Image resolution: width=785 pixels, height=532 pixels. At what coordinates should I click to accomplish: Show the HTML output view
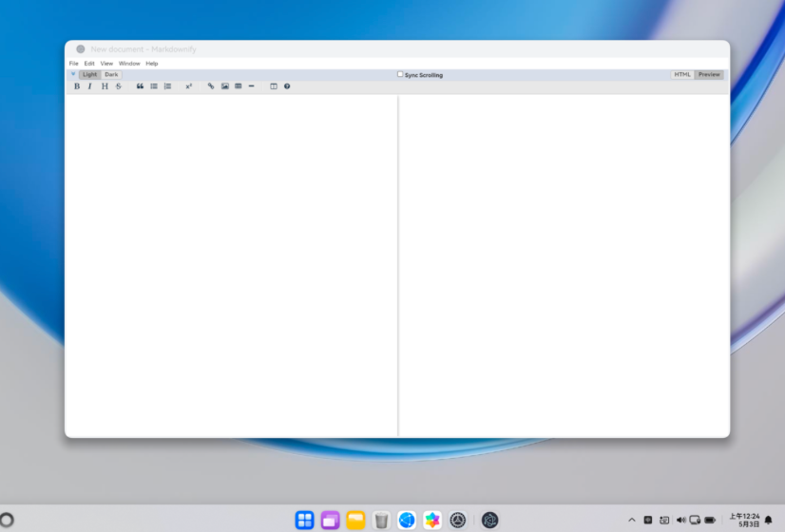(681, 74)
